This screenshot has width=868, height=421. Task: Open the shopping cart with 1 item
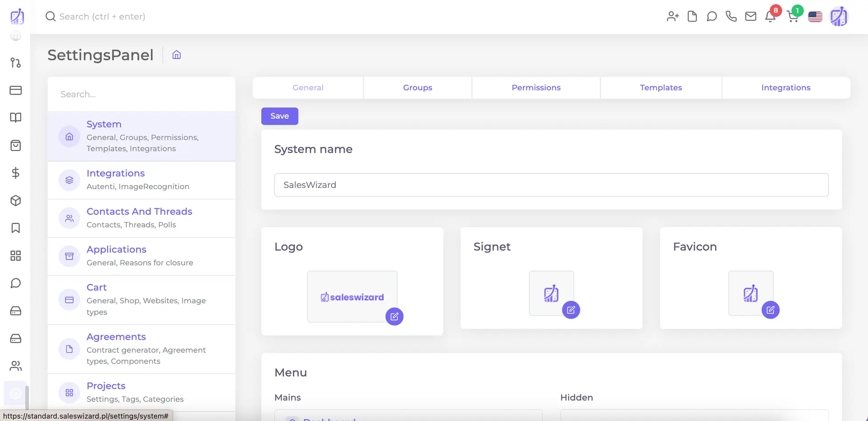pos(793,16)
